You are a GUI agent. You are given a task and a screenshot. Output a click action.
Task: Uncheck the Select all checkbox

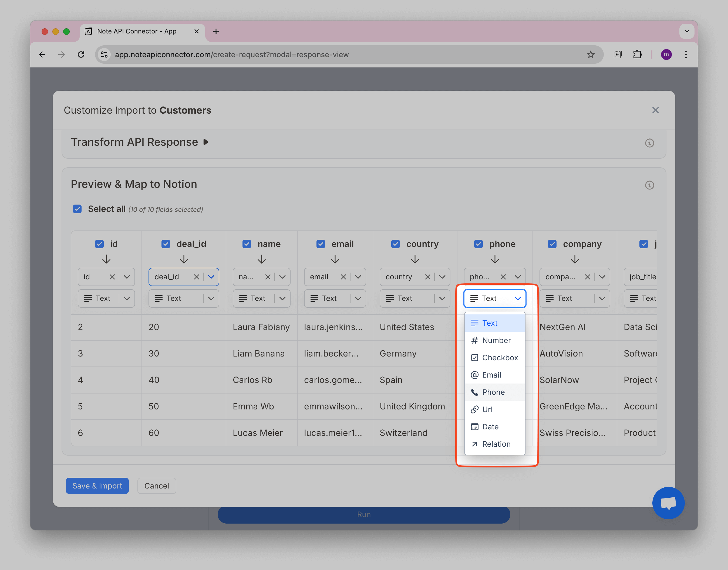pyautogui.click(x=77, y=209)
